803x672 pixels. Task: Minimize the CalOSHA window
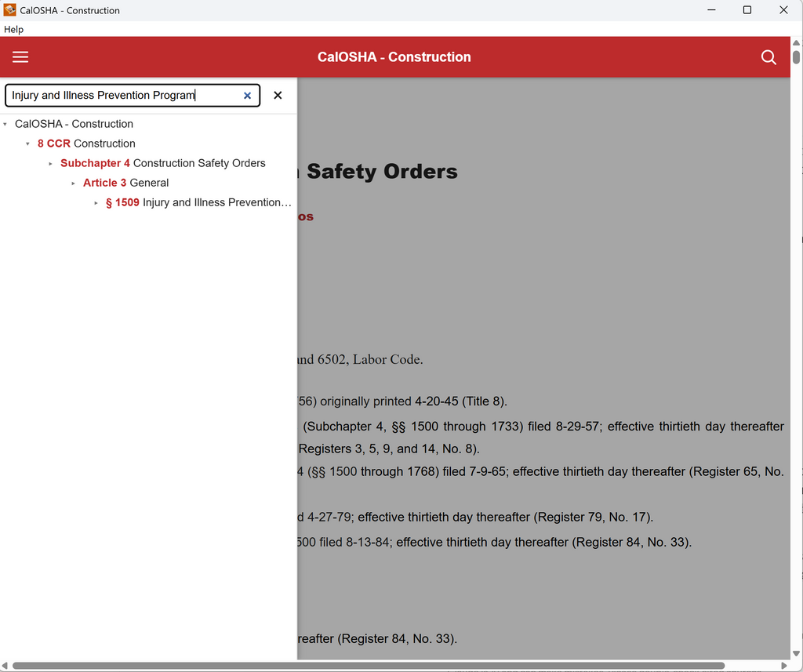click(x=711, y=9)
